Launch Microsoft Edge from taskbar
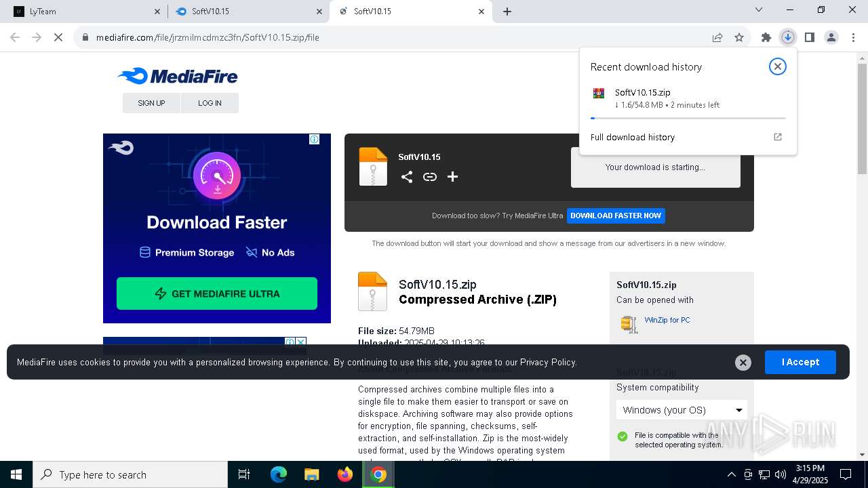The height and width of the screenshot is (488, 868). click(x=279, y=474)
